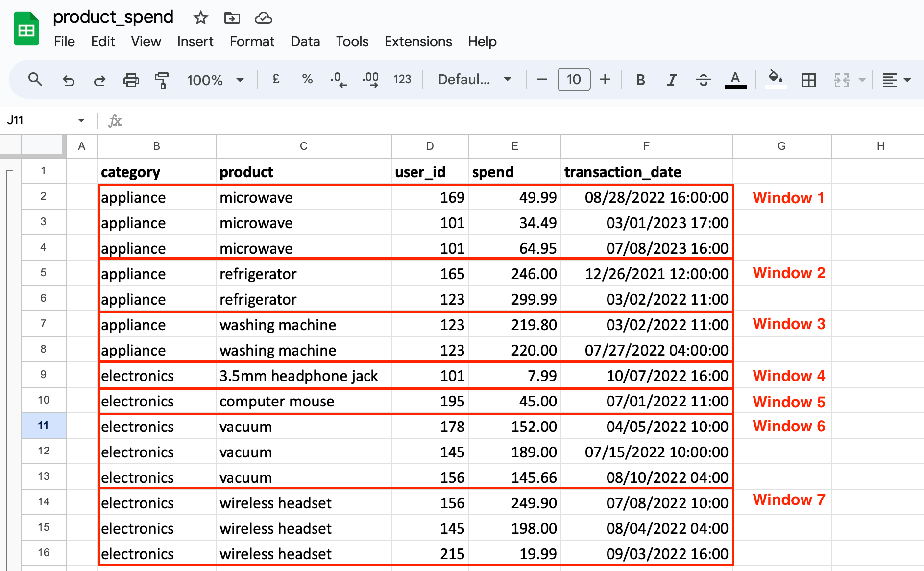
Task: Toggle italic formatting
Action: [672, 79]
